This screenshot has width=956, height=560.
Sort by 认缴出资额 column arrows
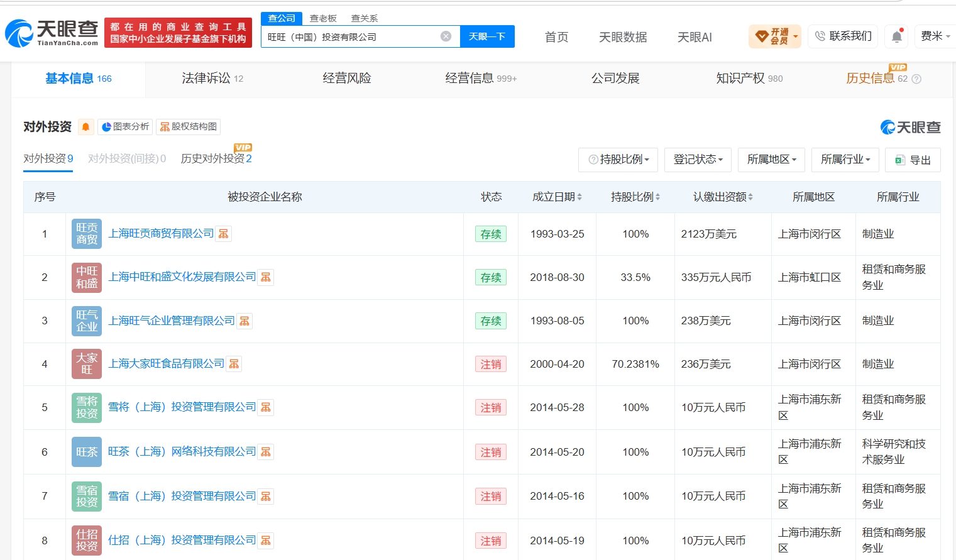(750, 197)
